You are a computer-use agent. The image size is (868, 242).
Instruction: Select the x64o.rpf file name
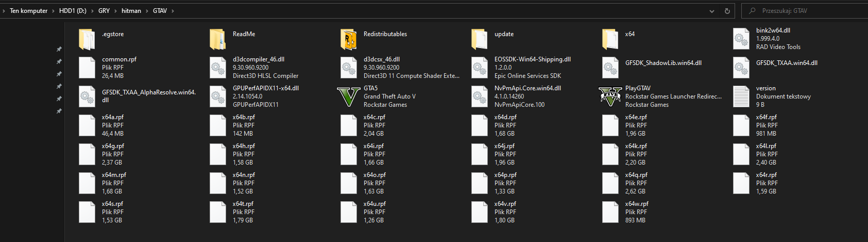pos(375,175)
